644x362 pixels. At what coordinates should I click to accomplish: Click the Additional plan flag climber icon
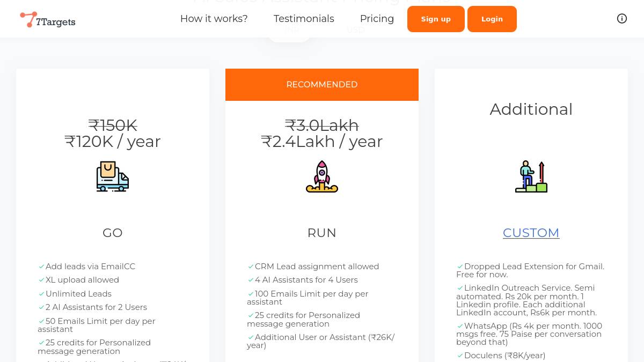coord(531,176)
